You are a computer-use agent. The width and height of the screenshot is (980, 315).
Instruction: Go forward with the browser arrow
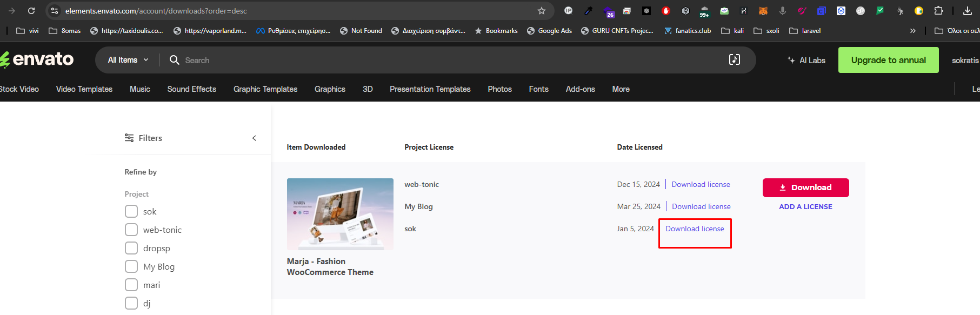(12, 11)
